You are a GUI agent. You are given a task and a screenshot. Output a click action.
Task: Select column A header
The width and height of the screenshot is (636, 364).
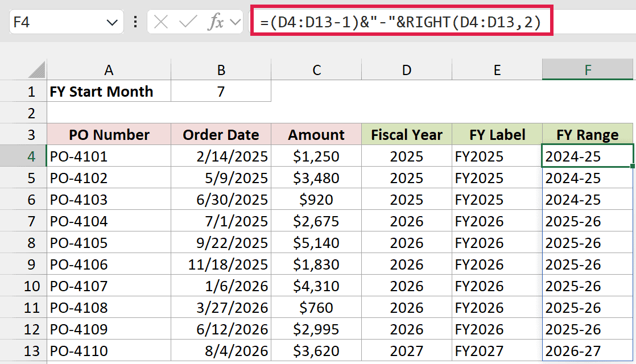[109, 70]
